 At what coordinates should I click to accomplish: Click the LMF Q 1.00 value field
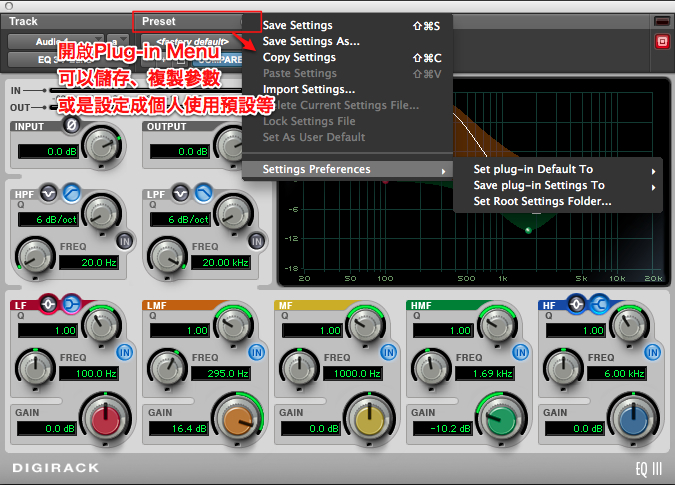[180, 331]
